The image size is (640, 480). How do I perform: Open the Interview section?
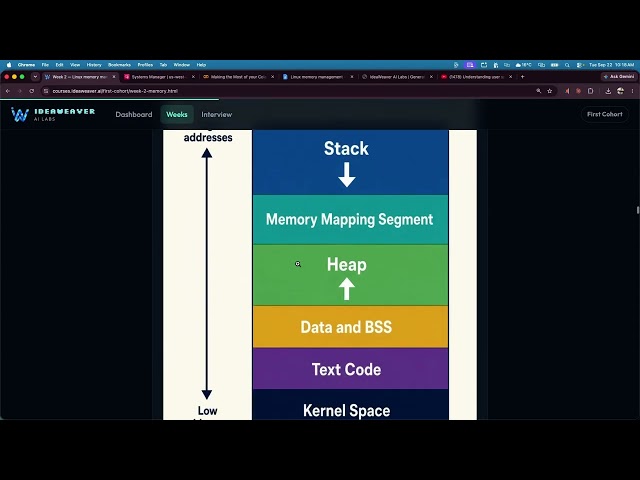[x=216, y=115]
